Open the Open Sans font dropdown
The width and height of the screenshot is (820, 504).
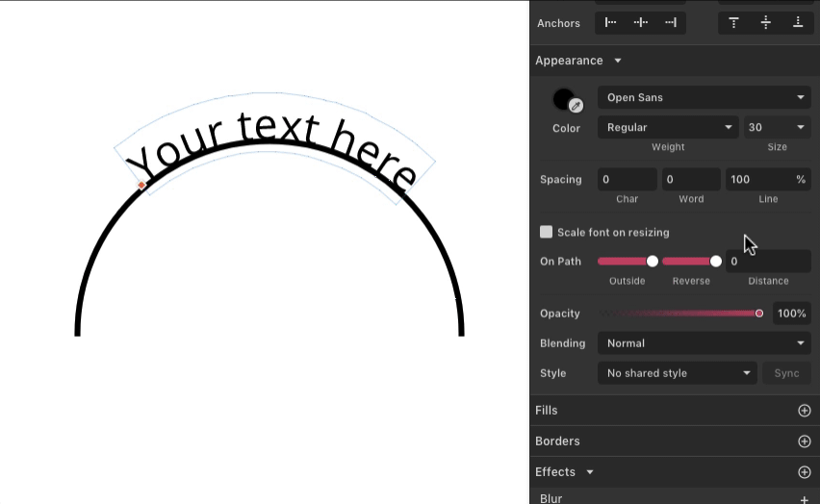(705, 97)
